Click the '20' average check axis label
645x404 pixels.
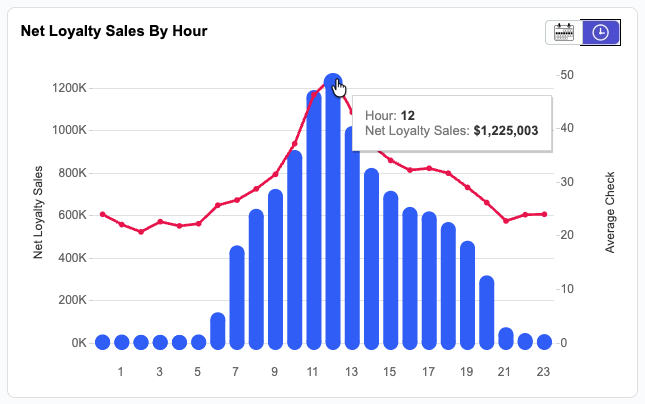point(567,235)
